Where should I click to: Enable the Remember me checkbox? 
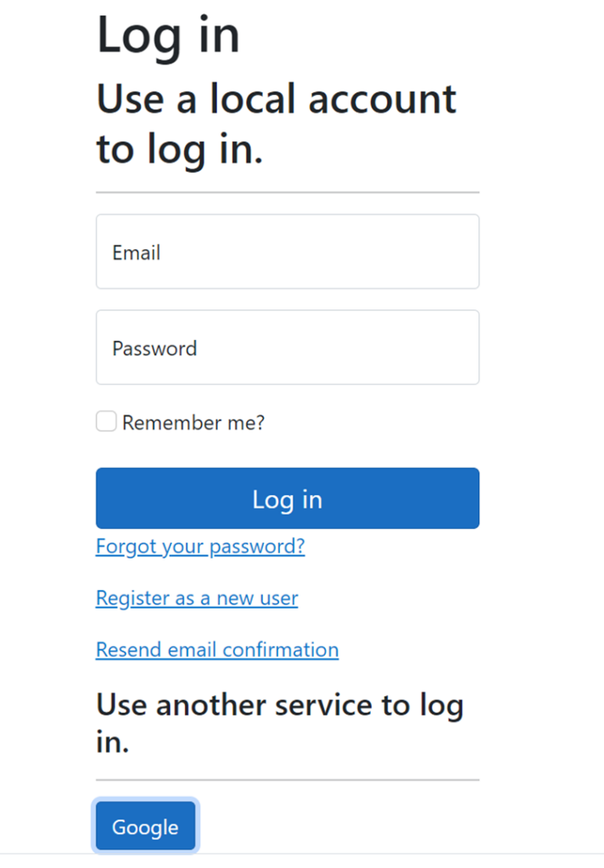[105, 420]
